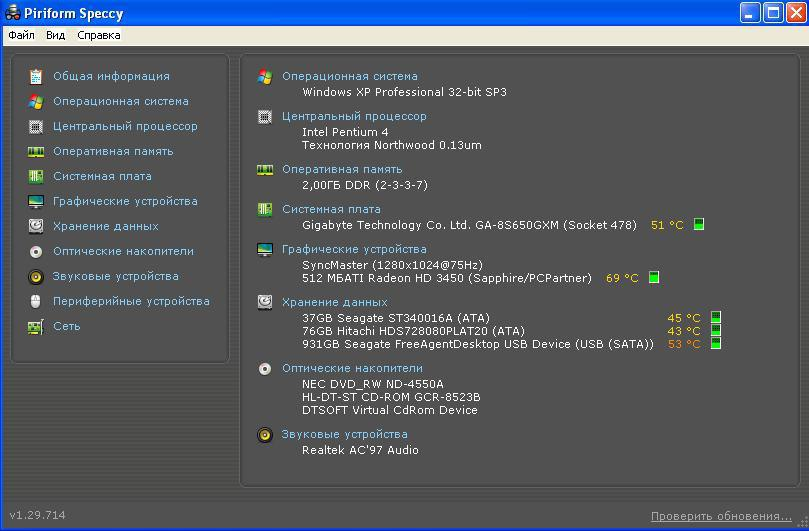Screen dimensions: 809x531
Task: Click the Системная плата motherboard sidebar icon
Action: coord(36,176)
